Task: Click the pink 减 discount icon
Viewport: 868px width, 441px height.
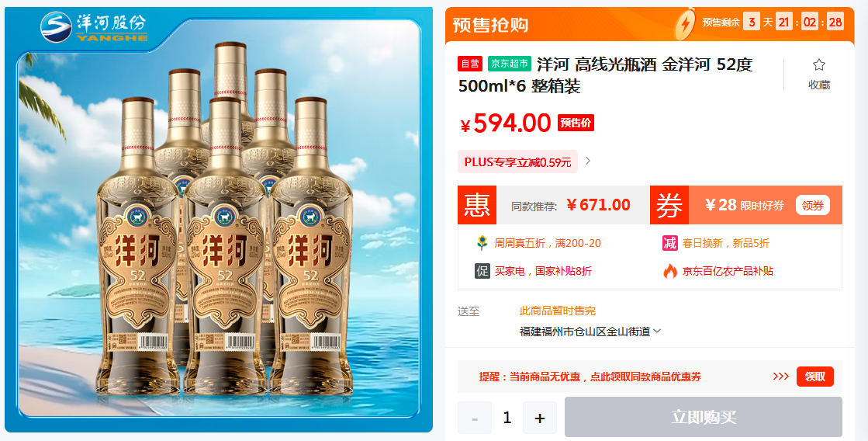Action: 670,243
